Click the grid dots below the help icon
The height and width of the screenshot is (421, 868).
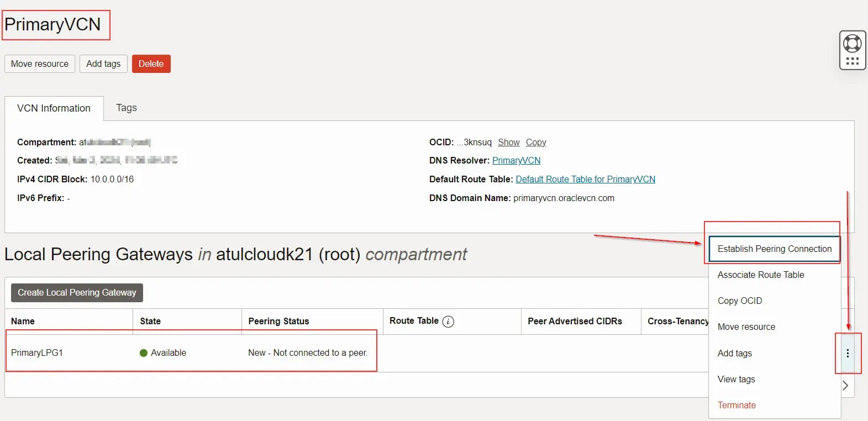point(852,61)
